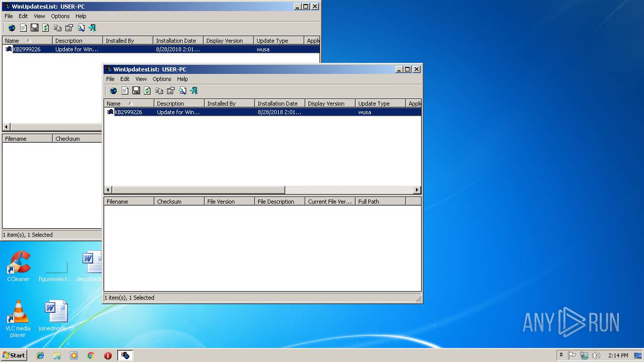Open VLC media player desktop shortcut
The width and height of the screenshot is (644, 362).
click(x=18, y=319)
